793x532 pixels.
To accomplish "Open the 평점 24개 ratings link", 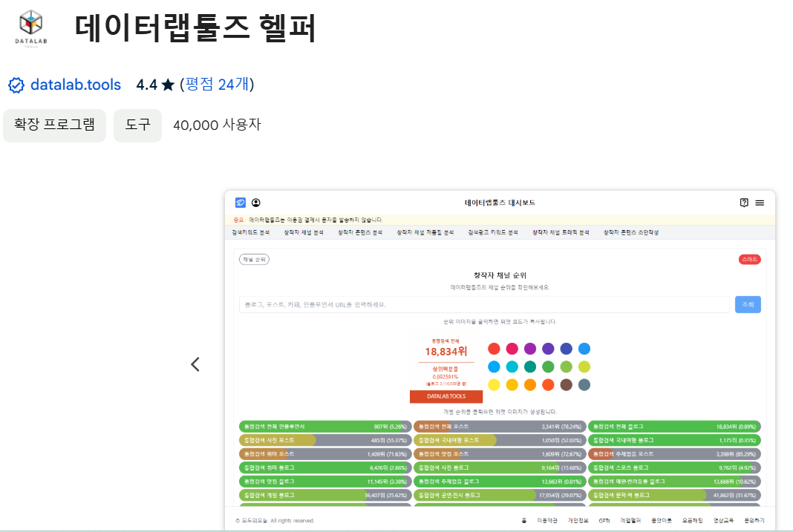I will click(217, 84).
